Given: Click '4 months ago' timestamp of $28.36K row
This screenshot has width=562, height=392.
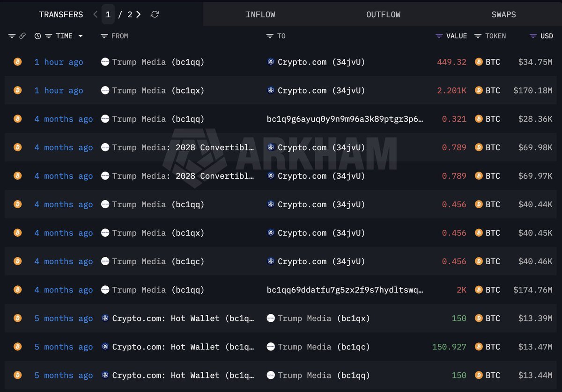Looking at the screenshot, I should point(64,119).
